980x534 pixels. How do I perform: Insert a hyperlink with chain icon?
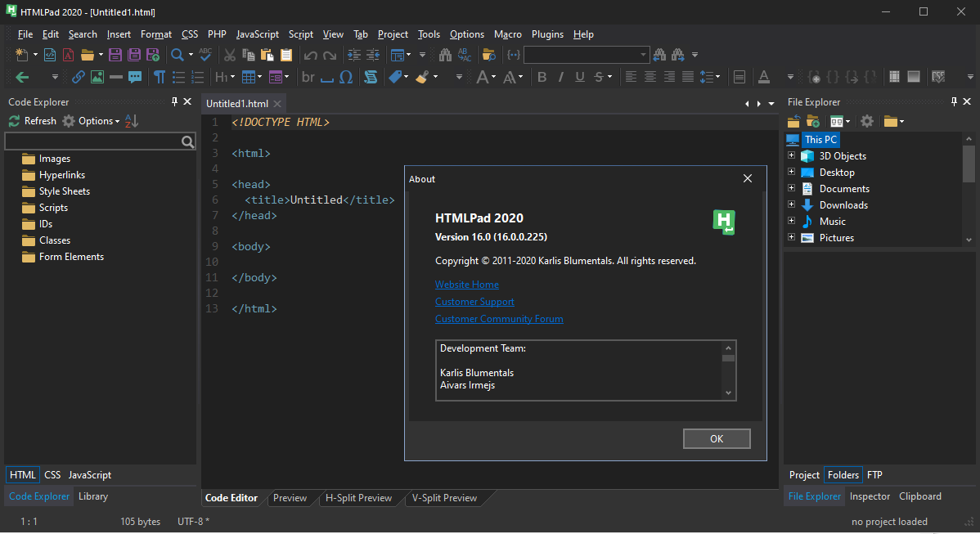coord(79,77)
